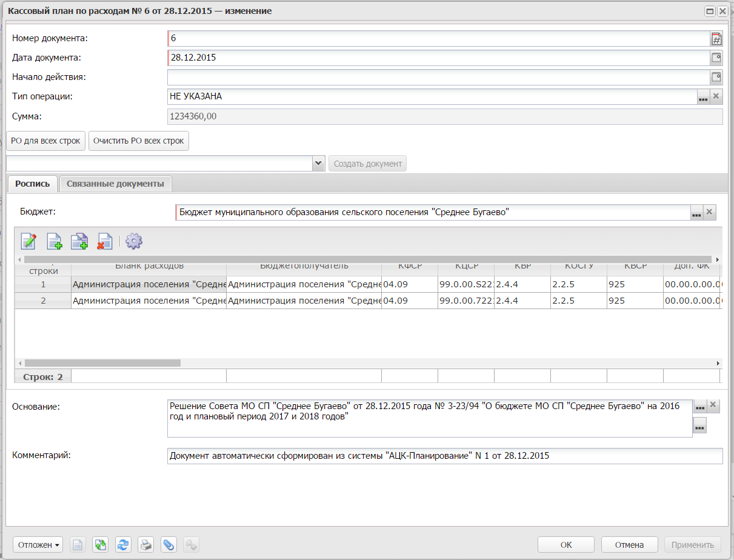The image size is (734, 560).
Task: Select the Роспись tab
Action: point(32,184)
